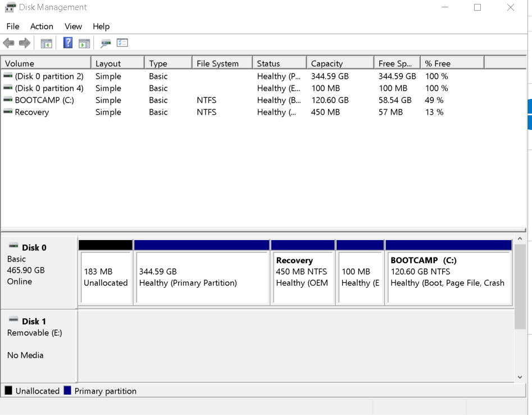Image resolution: width=532 pixels, height=415 pixels.
Task: Click the disk pane vertical scrollbar thumb
Action: point(520,286)
